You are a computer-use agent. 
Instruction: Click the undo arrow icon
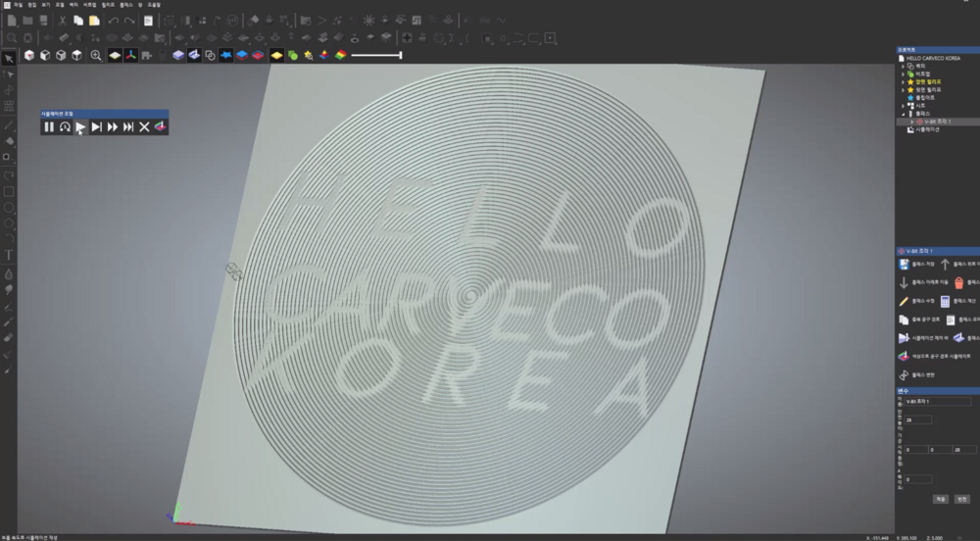tap(113, 21)
